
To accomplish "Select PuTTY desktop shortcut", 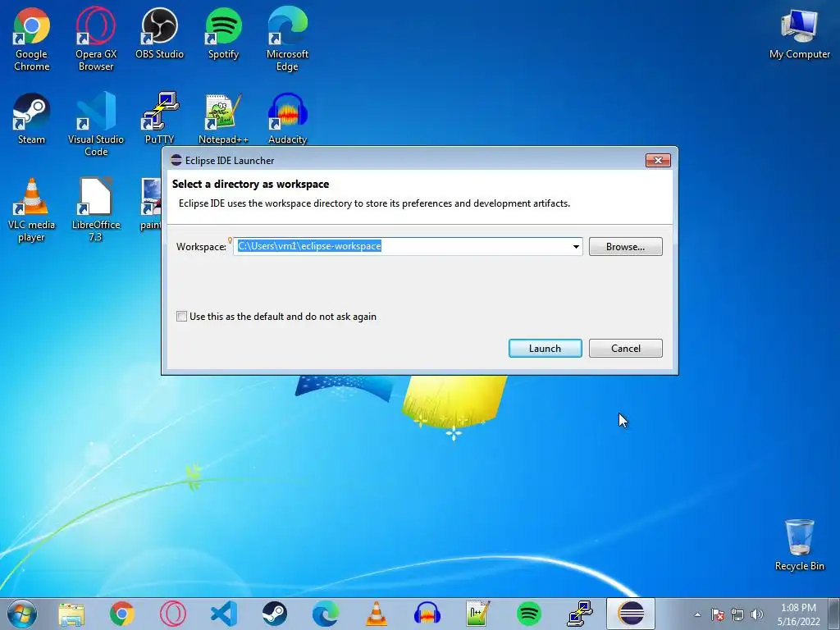I will click(x=160, y=118).
